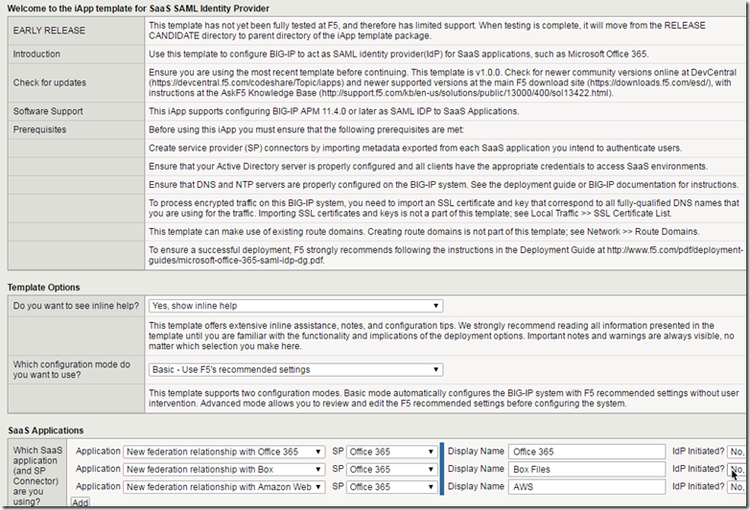This screenshot has height=510, width=750.
Task: Open IdP Initiated dropdown in Box Files row
Action: (x=736, y=469)
